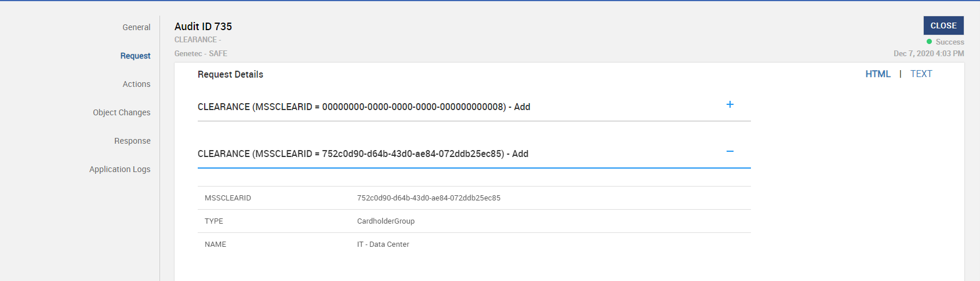Switch to HTML view

(x=877, y=74)
